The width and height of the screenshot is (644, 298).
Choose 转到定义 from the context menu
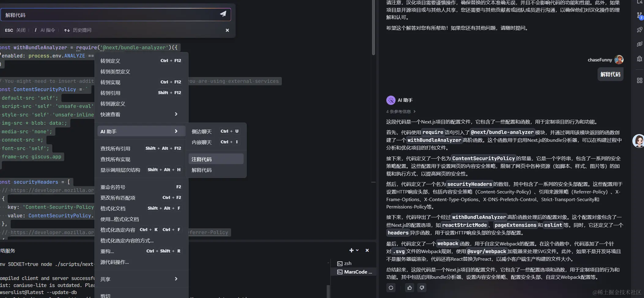tap(141, 61)
